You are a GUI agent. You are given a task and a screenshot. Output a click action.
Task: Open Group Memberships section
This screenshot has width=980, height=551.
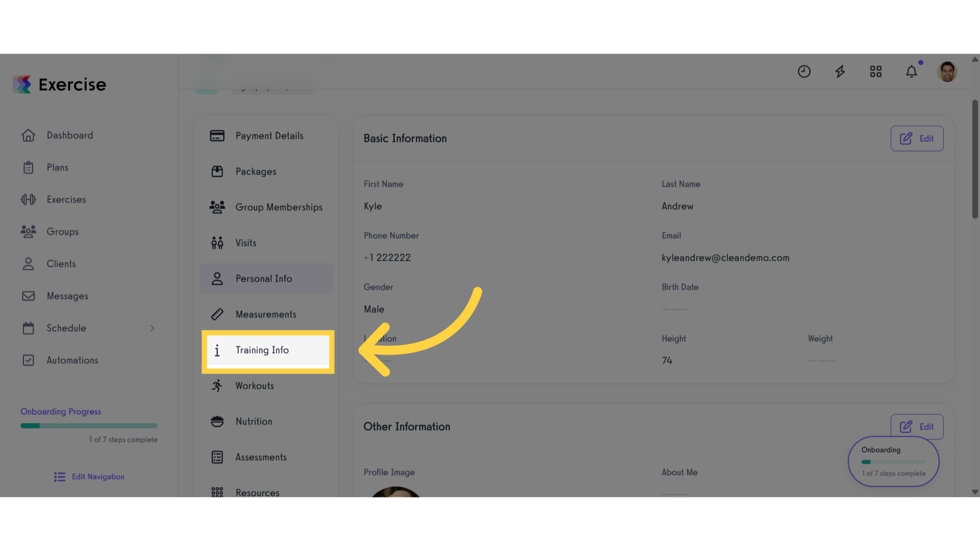tap(266, 207)
